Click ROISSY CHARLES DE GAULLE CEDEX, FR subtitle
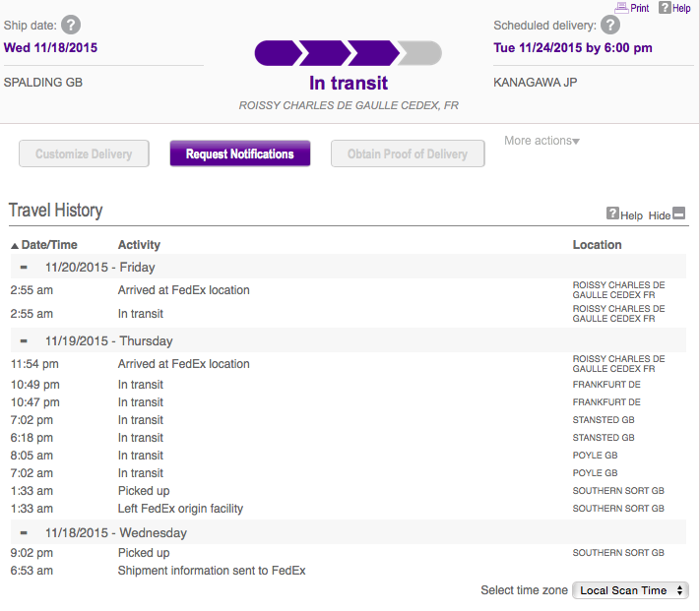Image resolution: width=700 pixels, height=611 pixels. click(x=349, y=105)
